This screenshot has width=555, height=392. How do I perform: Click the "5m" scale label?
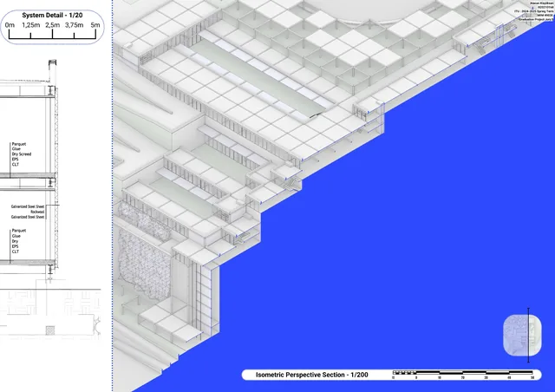pos(95,25)
